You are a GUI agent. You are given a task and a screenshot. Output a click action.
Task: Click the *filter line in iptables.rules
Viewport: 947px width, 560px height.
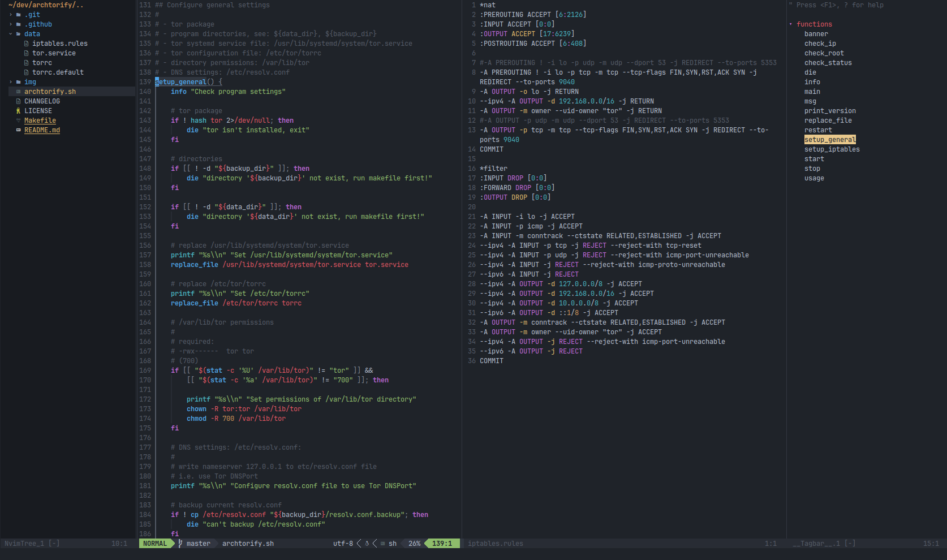(x=493, y=169)
